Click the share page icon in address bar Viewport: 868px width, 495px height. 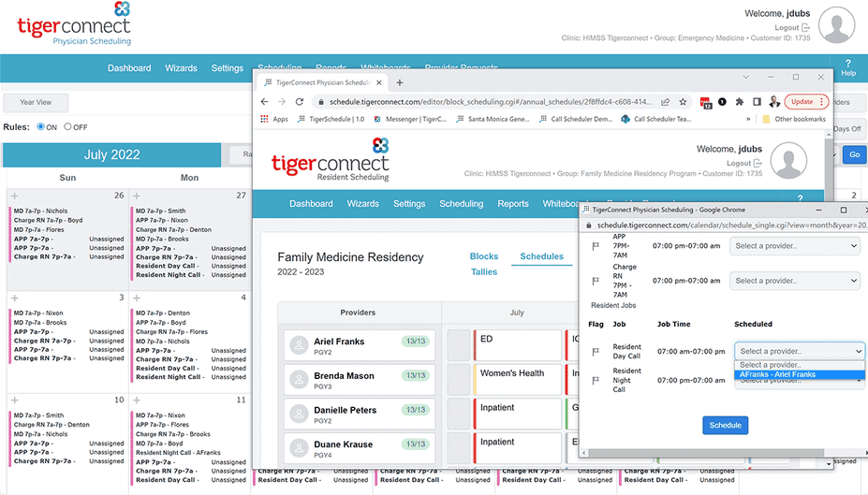666,102
